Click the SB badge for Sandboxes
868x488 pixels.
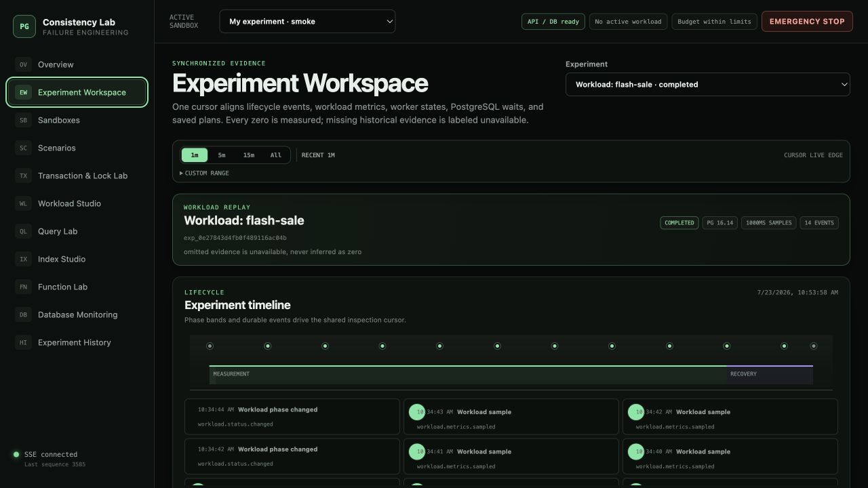pos(23,120)
